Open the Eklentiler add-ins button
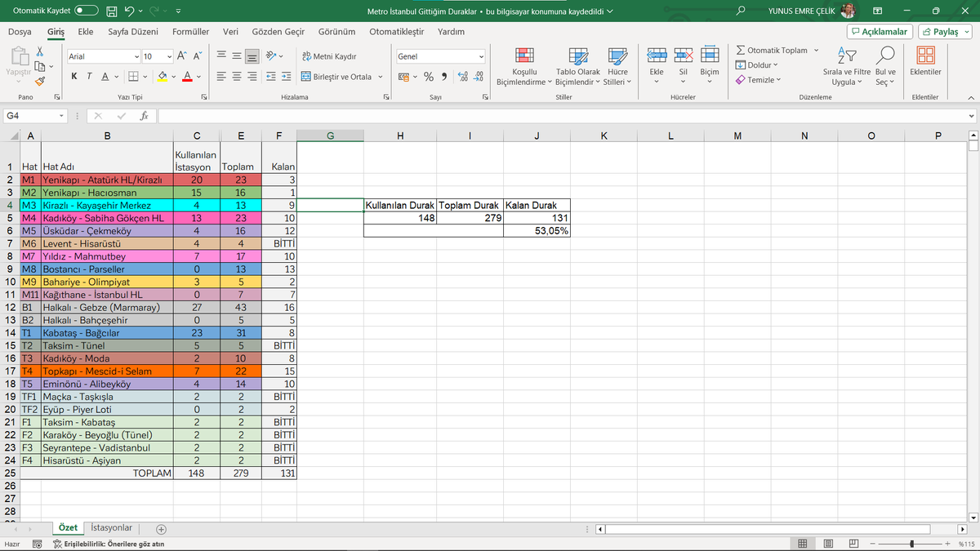The width and height of the screenshot is (980, 551). (x=926, y=61)
